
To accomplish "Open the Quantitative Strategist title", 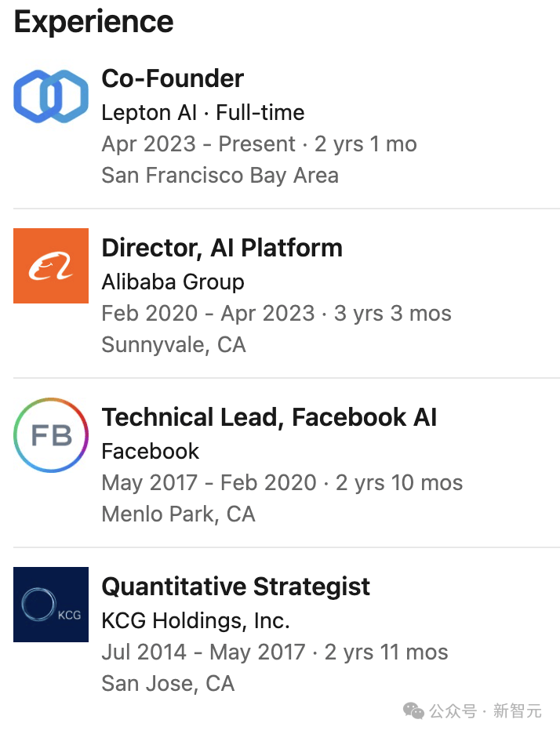I will [x=235, y=587].
